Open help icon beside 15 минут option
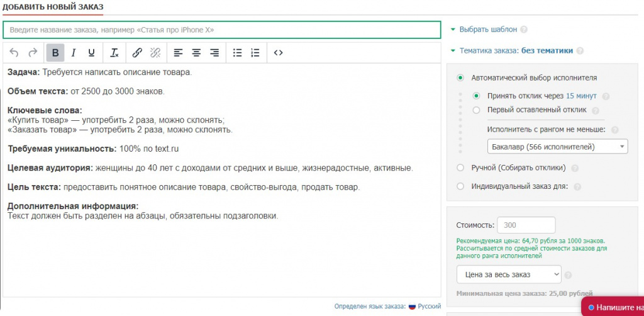 pyautogui.click(x=606, y=96)
